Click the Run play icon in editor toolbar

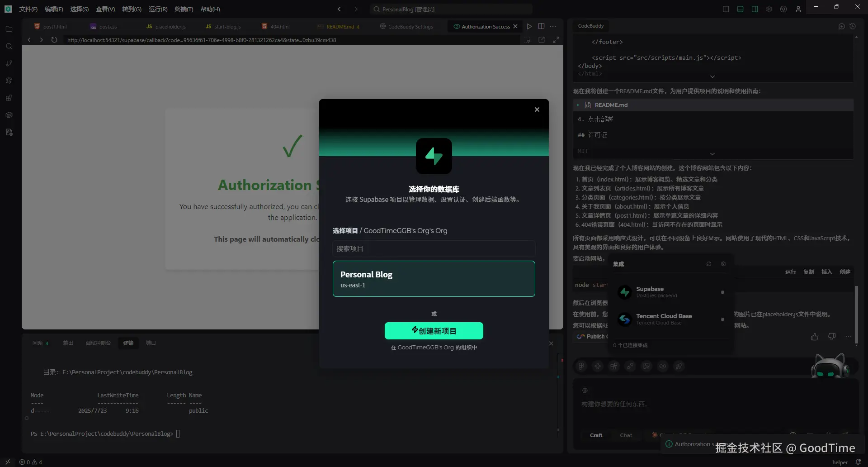(529, 26)
